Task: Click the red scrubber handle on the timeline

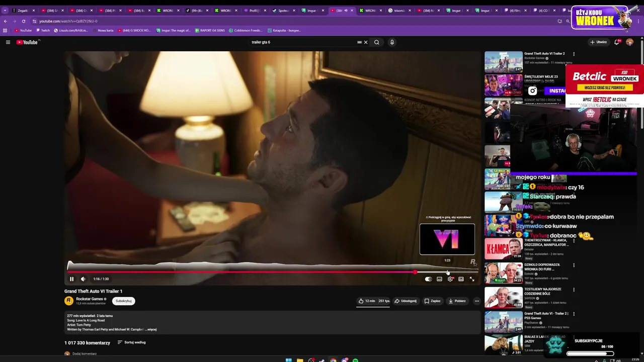Action: 415,272
